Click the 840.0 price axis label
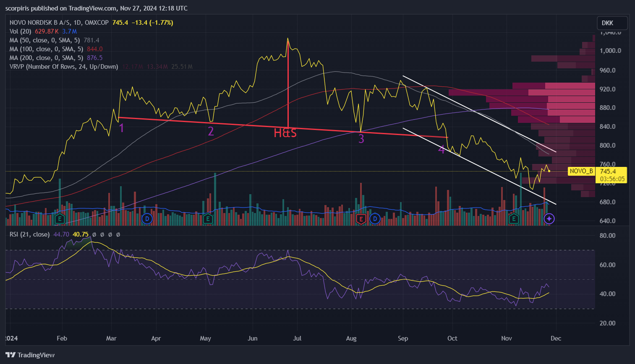 click(x=608, y=127)
